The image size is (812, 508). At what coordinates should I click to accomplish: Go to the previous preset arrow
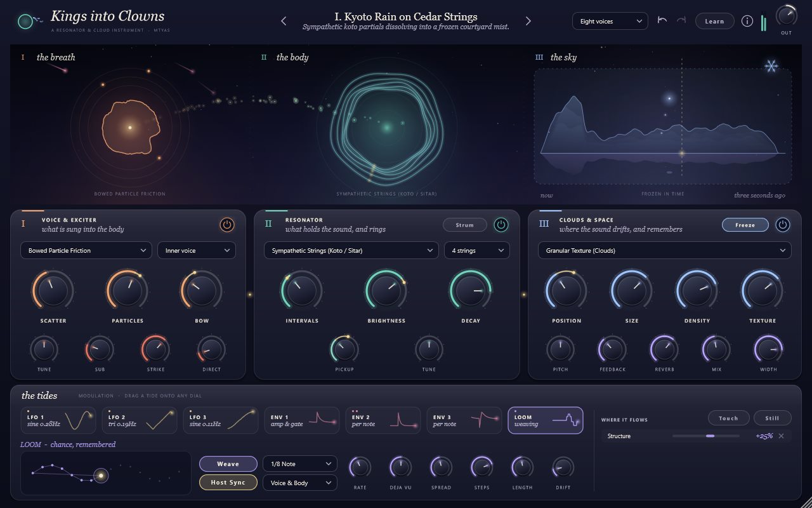point(284,21)
